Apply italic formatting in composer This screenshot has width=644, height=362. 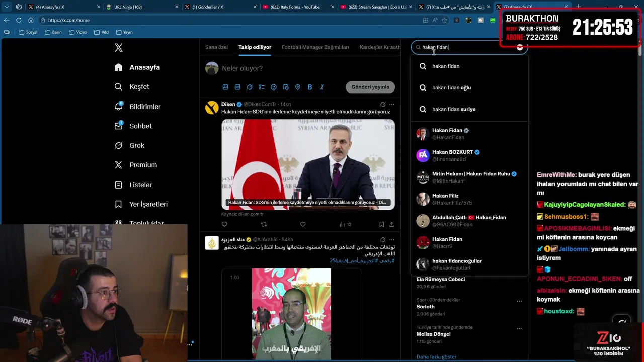pyautogui.click(x=322, y=87)
